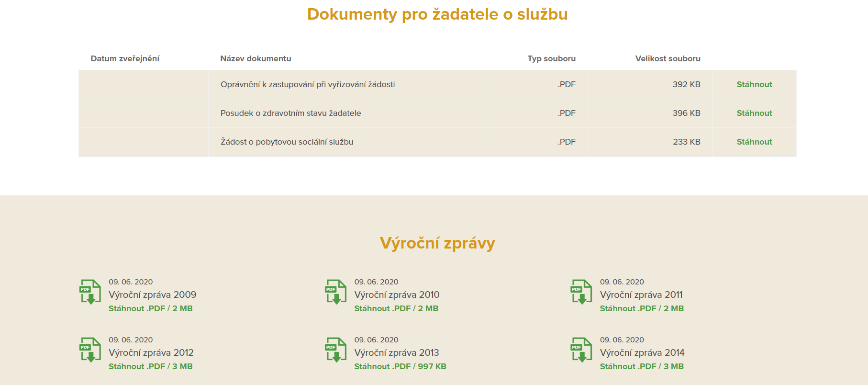The image size is (868, 385).
Task: Download Posudek o zdravotním stavu via Stáhnout
Action: [754, 113]
